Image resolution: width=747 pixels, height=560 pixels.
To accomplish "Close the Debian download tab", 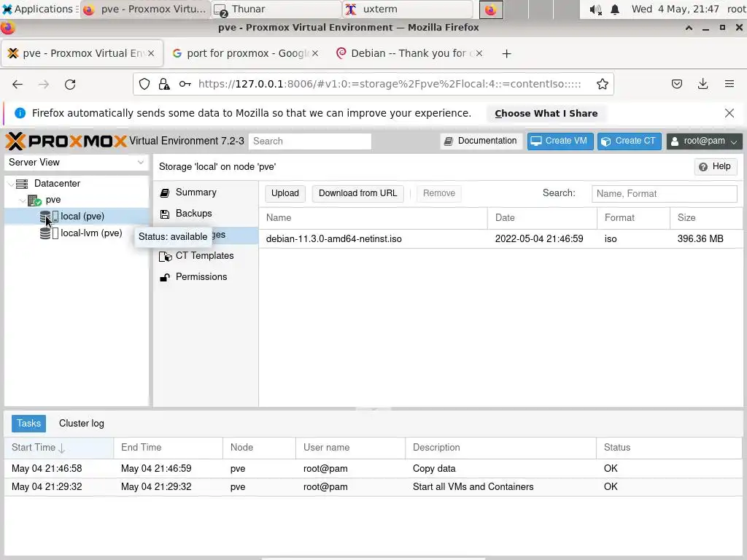I will click(479, 53).
